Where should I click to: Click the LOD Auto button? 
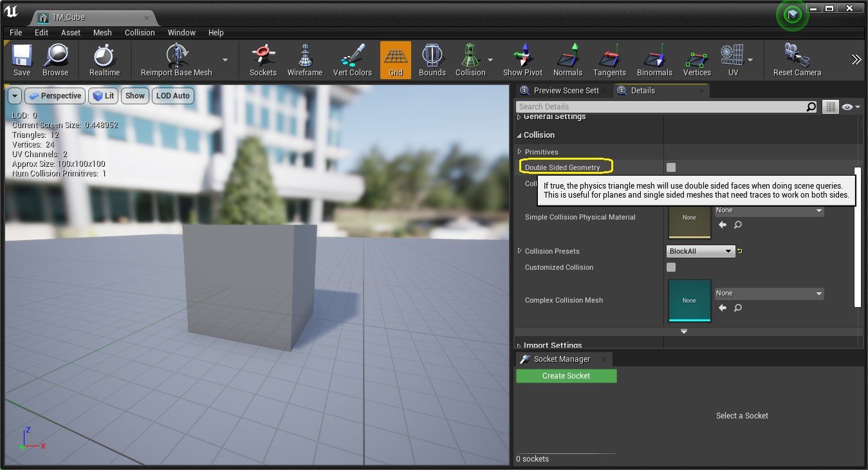(x=172, y=95)
